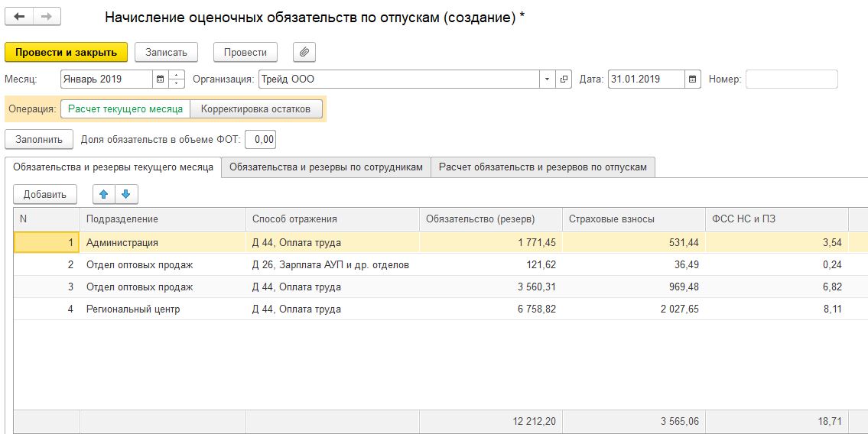Viewport: 868px width, 434px height.
Task: Click the back navigation arrow
Action: click(20, 16)
